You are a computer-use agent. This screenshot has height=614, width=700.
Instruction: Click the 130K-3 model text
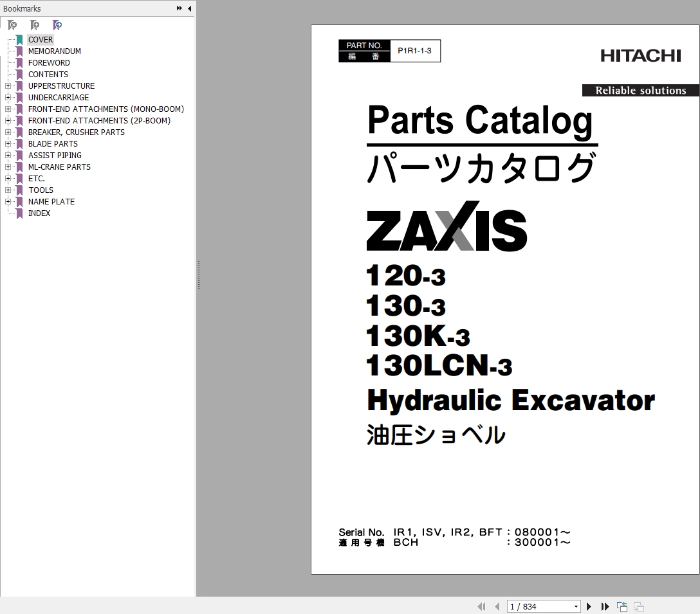coord(418,336)
